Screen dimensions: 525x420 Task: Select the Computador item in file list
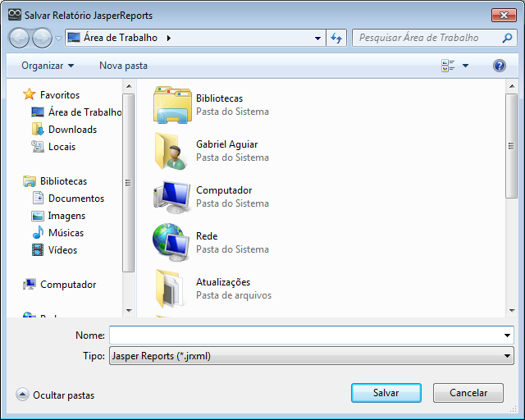171,197
